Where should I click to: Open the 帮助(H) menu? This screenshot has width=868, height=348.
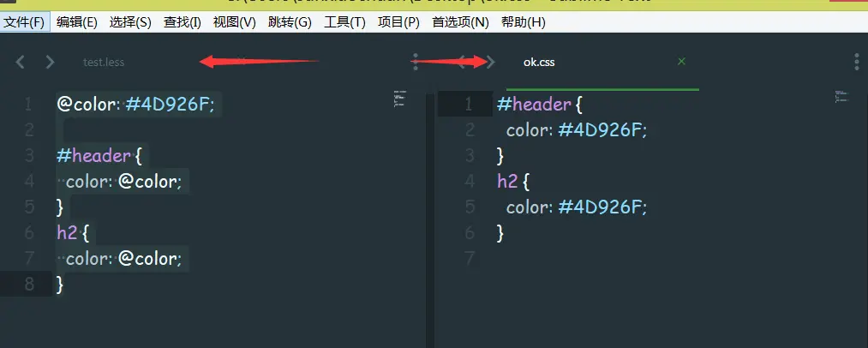(524, 22)
